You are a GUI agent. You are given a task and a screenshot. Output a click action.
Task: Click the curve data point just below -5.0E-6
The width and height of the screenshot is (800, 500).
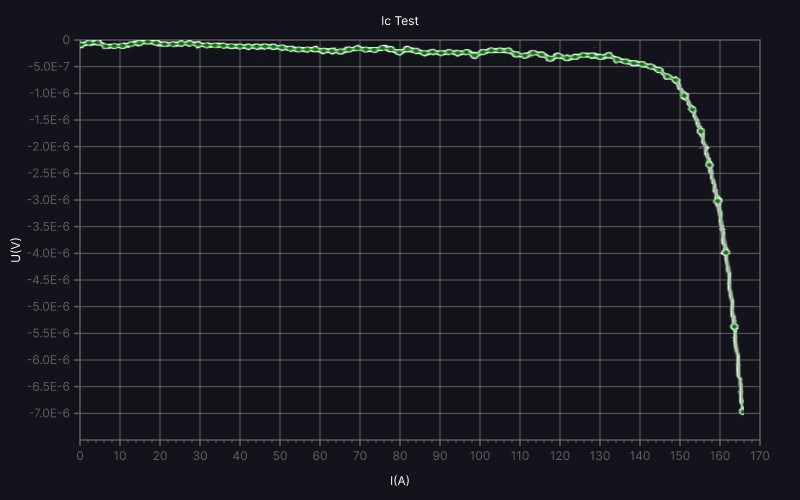(734, 326)
